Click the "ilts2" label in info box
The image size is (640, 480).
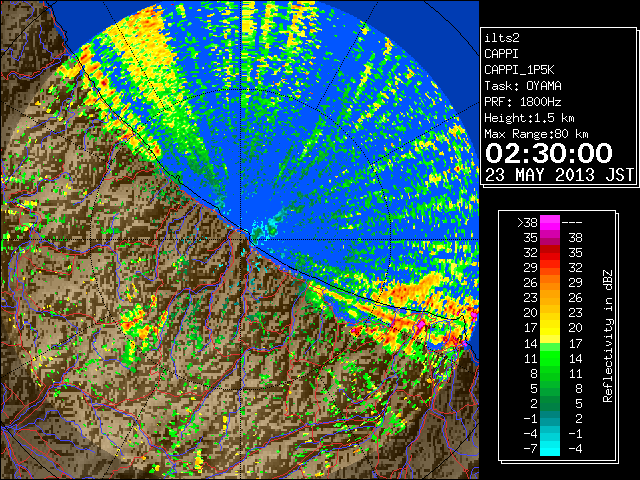[502, 38]
